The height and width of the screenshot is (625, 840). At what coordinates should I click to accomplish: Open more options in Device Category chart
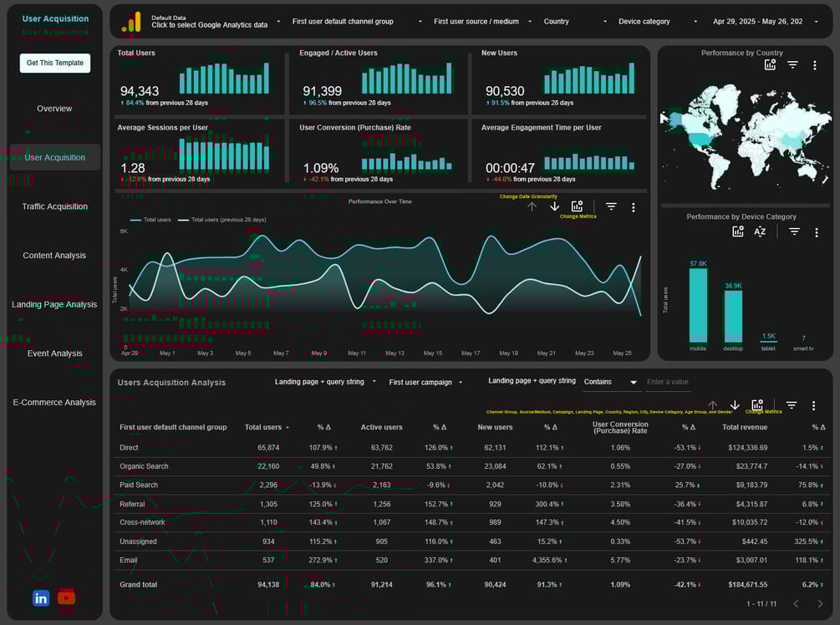(x=817, y=232)
